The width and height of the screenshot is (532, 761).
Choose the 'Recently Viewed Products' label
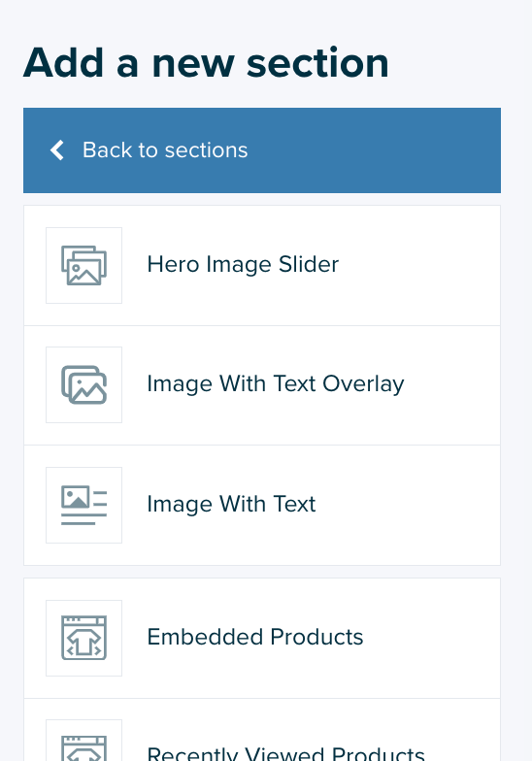coord(285,753)
